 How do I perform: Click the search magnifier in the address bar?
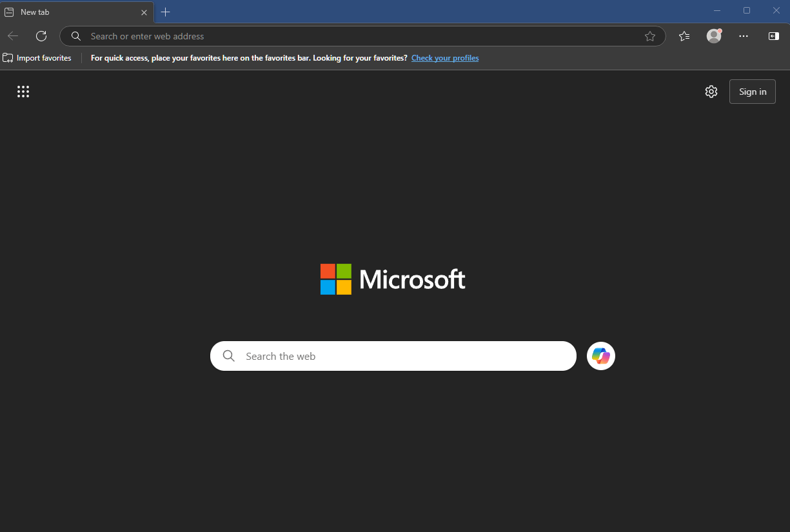[75, 36]
